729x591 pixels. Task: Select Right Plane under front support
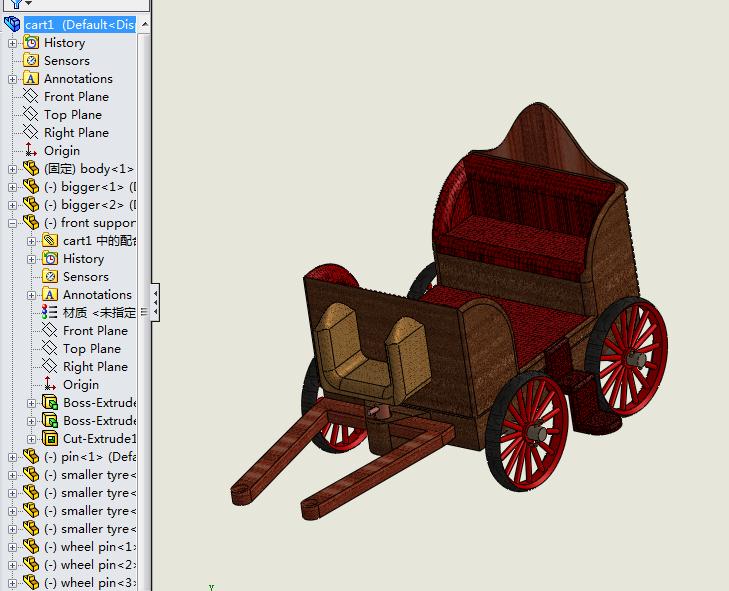95,366
